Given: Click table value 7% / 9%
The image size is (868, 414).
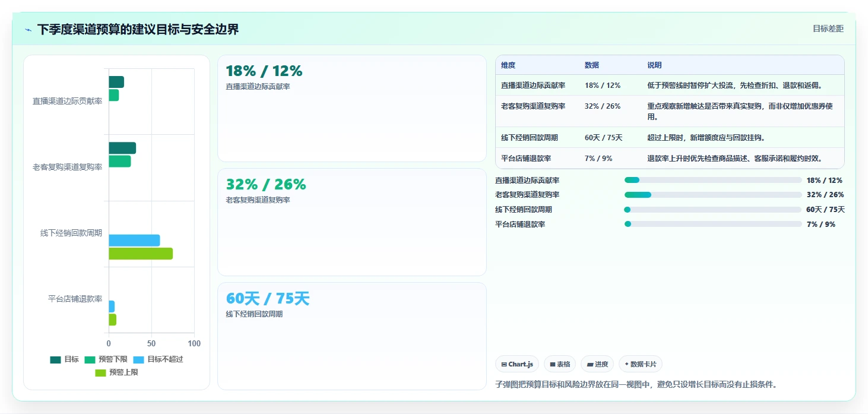Looking at the screenshot, I should coord(598,159).
